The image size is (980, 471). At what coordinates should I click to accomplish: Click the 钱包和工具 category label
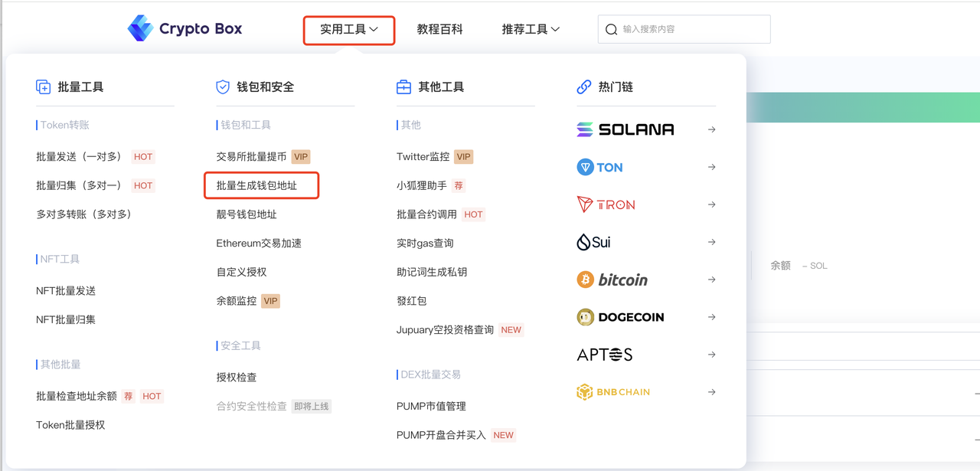246,125
